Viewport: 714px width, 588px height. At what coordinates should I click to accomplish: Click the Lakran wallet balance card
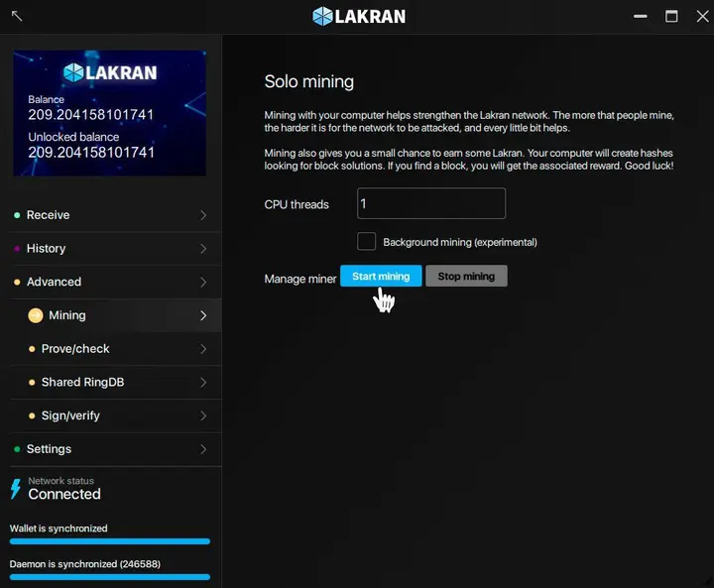point(109,113)
